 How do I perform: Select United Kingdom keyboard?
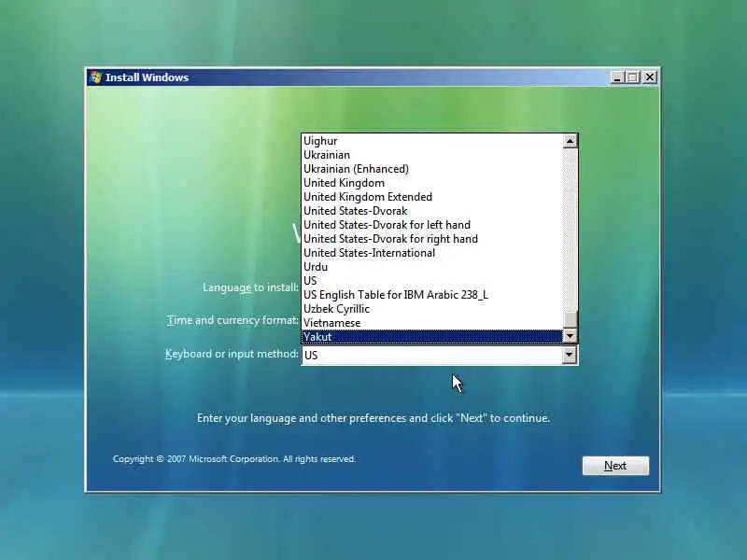(431, 183)
